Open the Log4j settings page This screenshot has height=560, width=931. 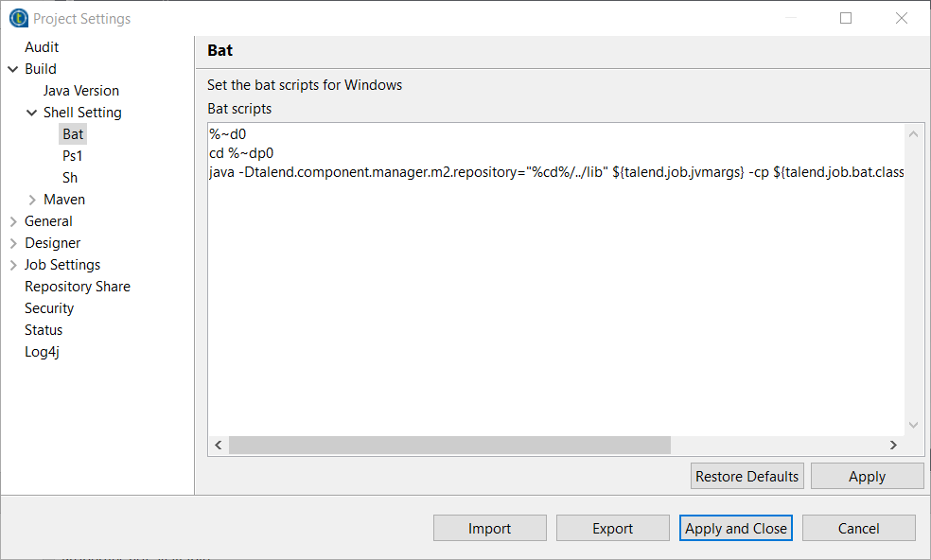[43, 352]
